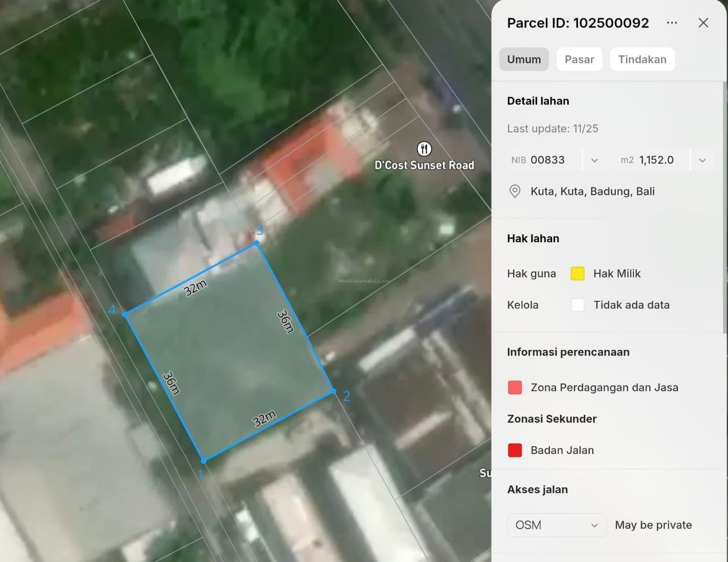Click the Kuta, Kuta, Badung, Bali address
This screenshot has width=728, height=562.
(592, 191)
